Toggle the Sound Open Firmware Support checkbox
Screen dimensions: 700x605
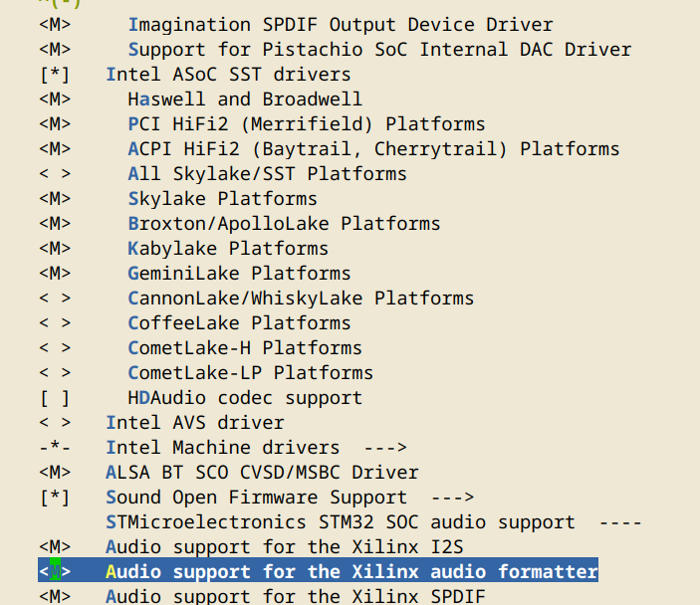tap(55, 498)
